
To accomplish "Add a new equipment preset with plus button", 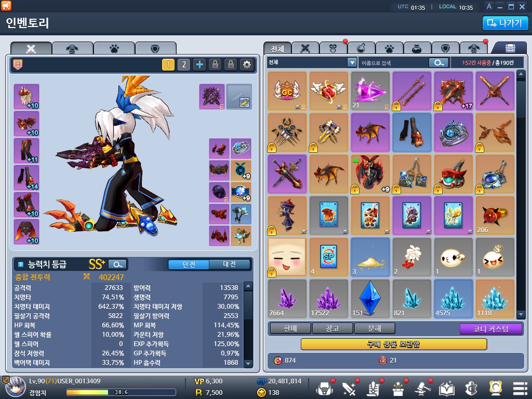I will tap(199, 64).
